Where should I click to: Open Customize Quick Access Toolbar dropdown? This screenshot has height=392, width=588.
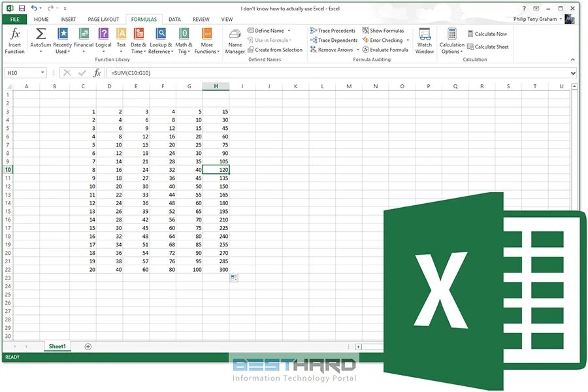pos(65,8)
